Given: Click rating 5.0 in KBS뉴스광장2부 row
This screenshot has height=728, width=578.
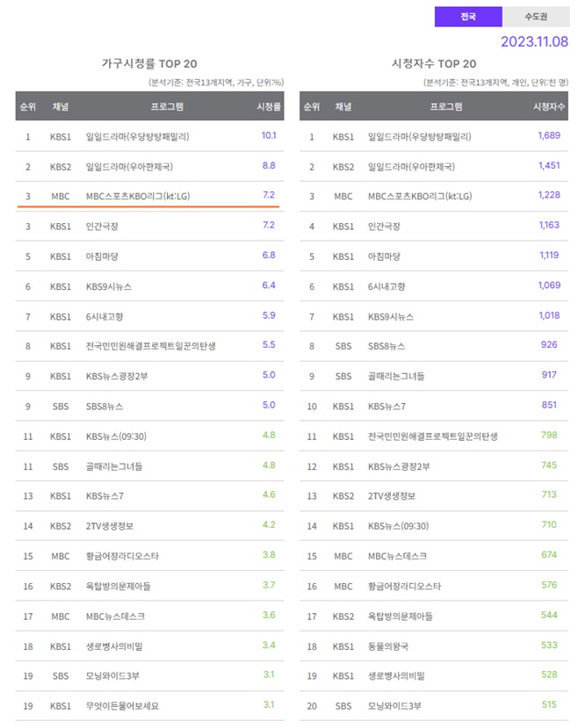Looking at the screenshot, I should pyautogui.click(x=269, y=375).
